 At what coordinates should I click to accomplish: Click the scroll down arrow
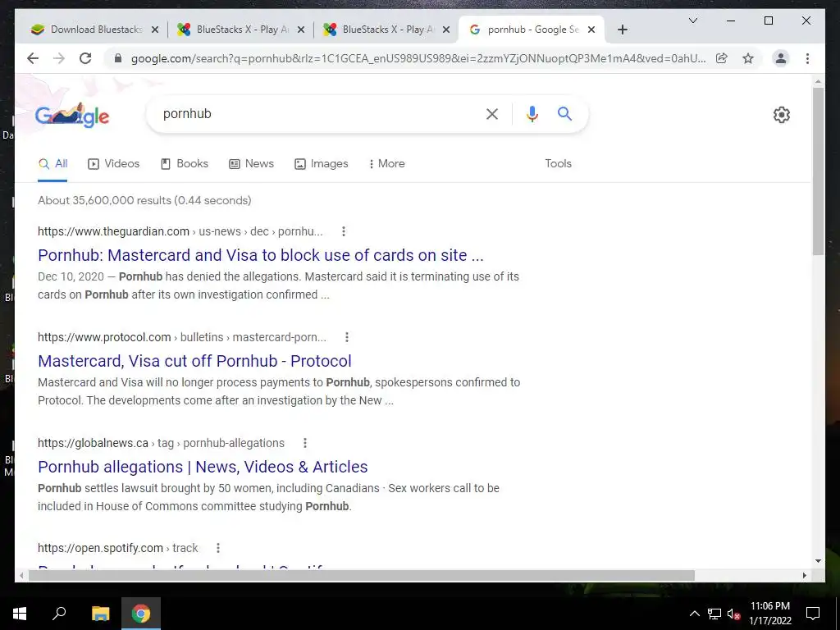[x=818, y=561]
